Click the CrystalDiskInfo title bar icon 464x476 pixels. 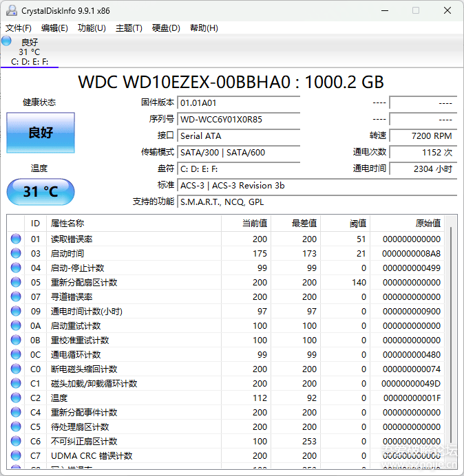[12, 10]
